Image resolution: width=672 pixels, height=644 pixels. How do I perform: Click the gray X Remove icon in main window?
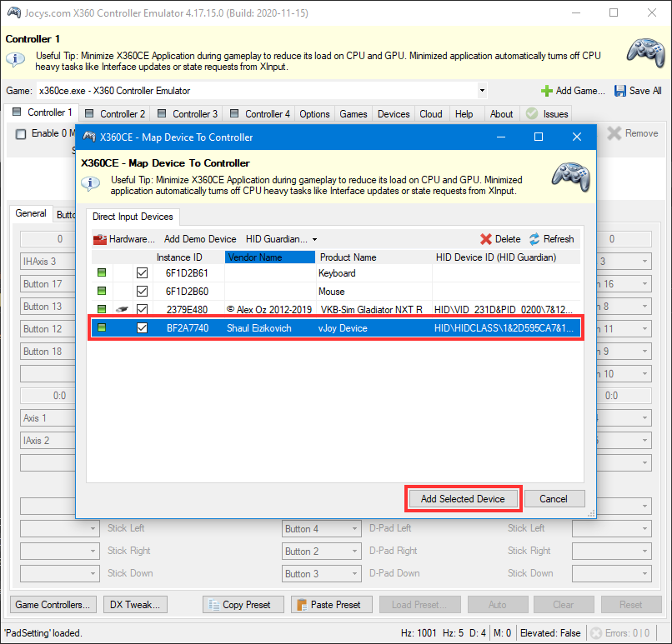(614, 133)
